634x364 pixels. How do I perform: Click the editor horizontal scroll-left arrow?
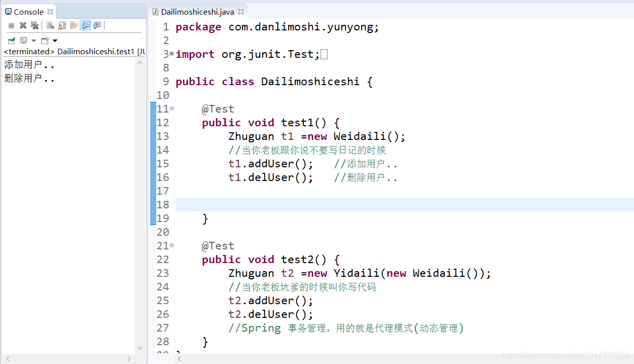[x=179, y=358]
